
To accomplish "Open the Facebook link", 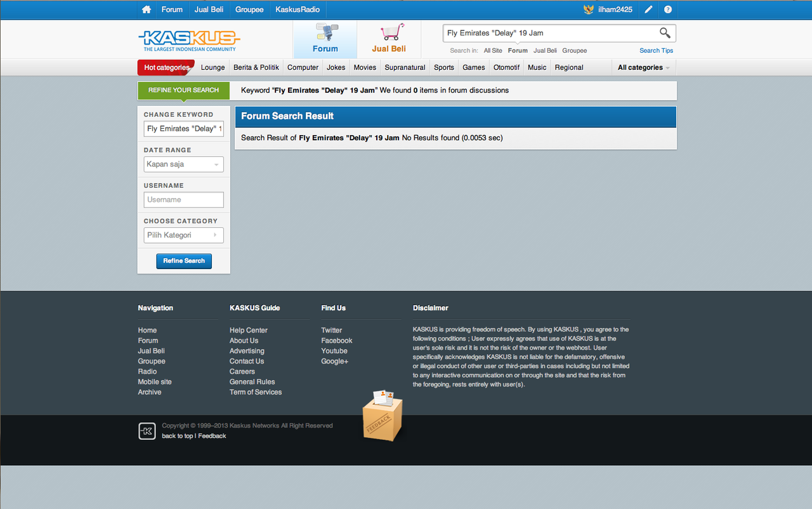I will tap(337, 341).
